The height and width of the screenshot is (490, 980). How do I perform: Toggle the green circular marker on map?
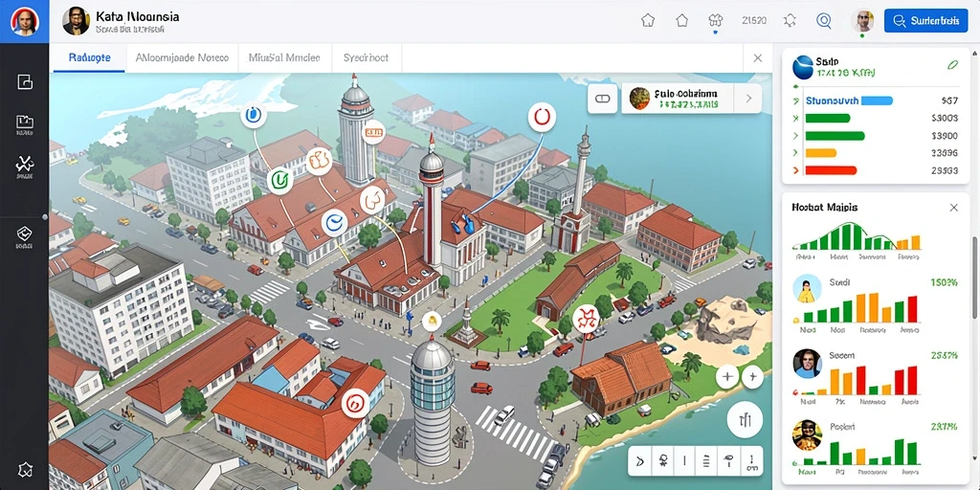point(279,180)
